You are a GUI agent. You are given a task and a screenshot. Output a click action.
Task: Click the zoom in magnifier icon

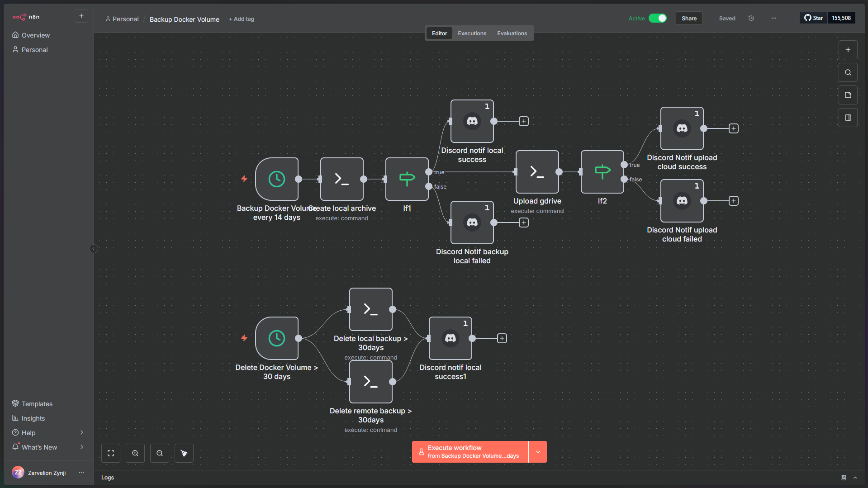pyautogui.click(x=135, y=453)
